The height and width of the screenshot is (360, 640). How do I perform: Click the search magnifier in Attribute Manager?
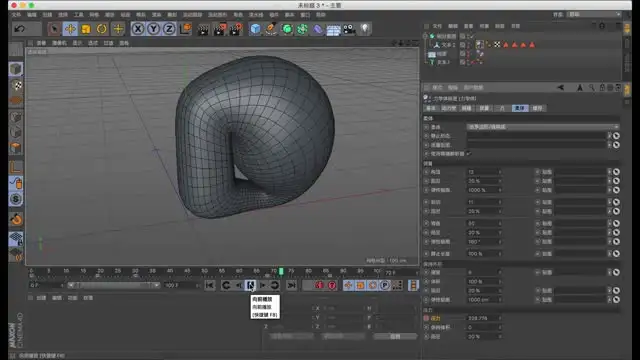591,87
